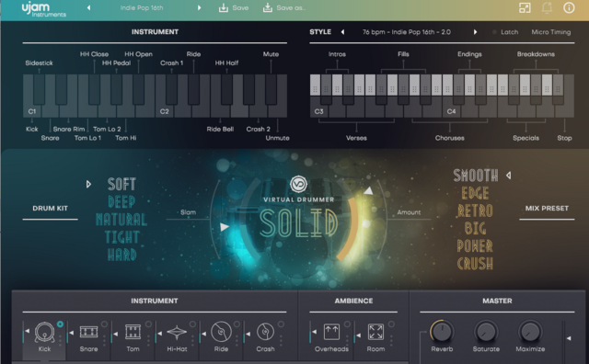589x364 pixels.
Task: Choose the Natural drum kit
Action: (x=121, y=220)
